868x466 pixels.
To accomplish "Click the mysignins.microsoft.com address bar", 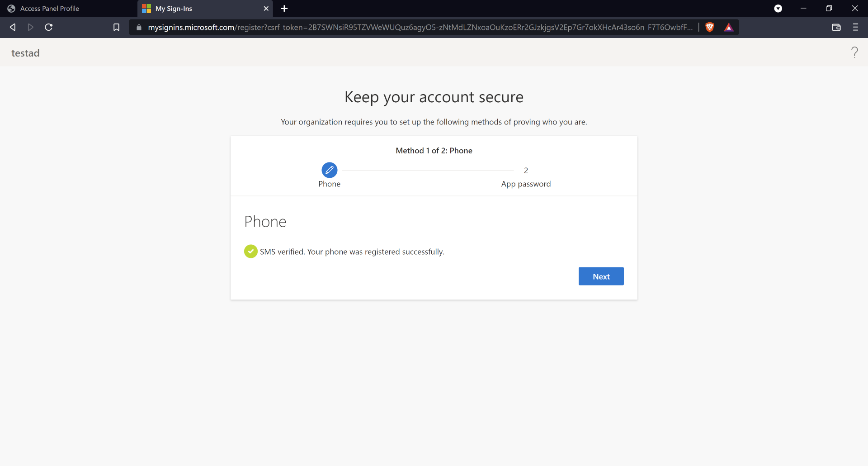I will [420, 28].
